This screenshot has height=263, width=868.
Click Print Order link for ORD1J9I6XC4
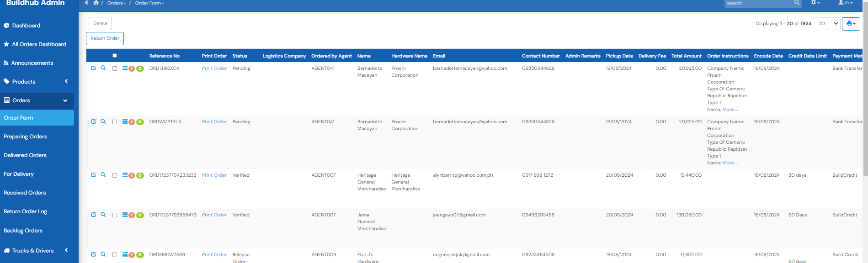pyautogui.click(x=214, y=68)
